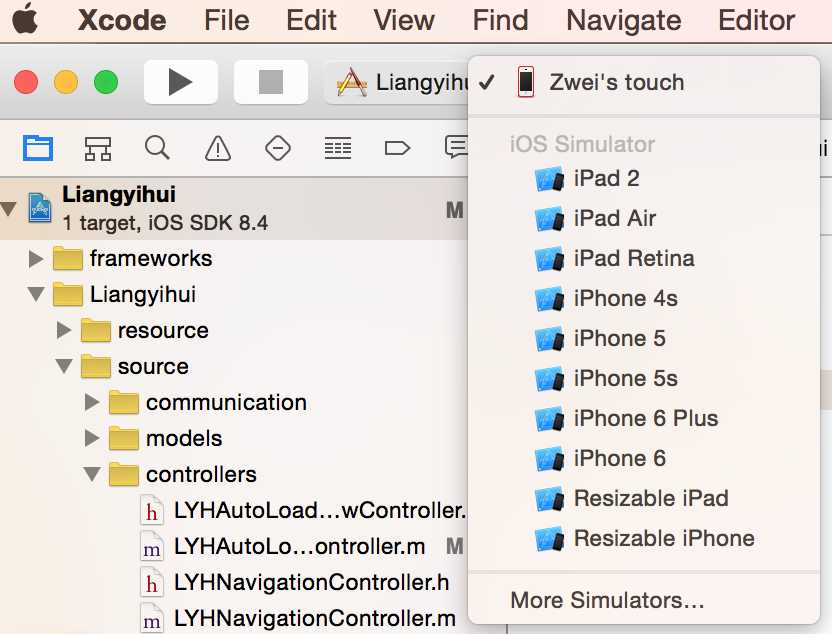Viewport: 832px width, 634px height.
Task: Open the Edit menu
Action: [311, 20]
